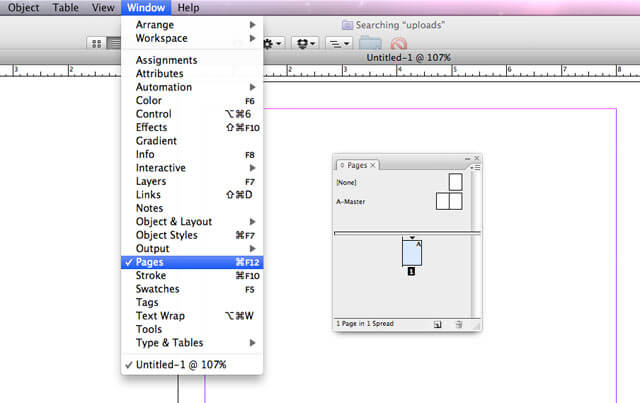Click the red prohibited circle toolbar icon
640x403 pixels.
tap(399, 43)
